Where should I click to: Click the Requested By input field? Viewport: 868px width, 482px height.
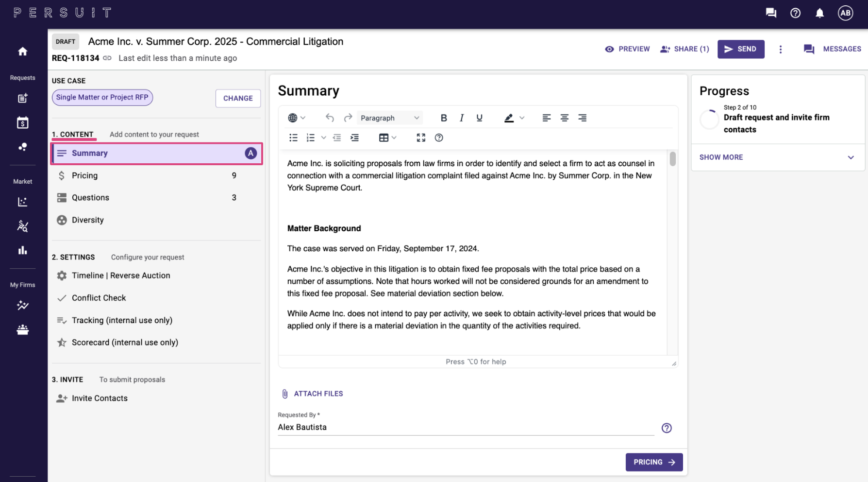(466, 427)
